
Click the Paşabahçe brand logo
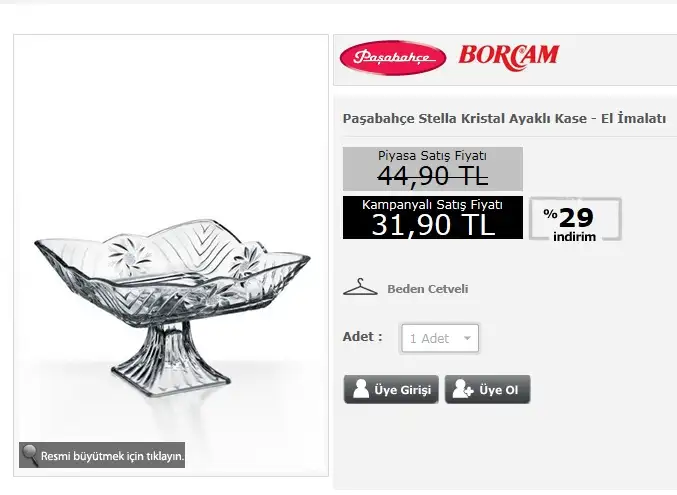392,57
